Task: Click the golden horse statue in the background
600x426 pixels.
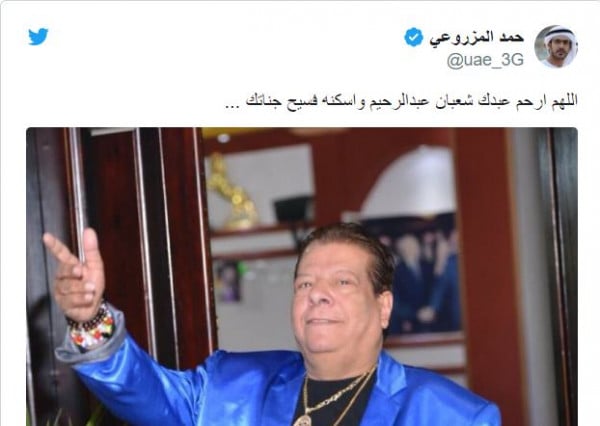Action: (x=233, y=191)
